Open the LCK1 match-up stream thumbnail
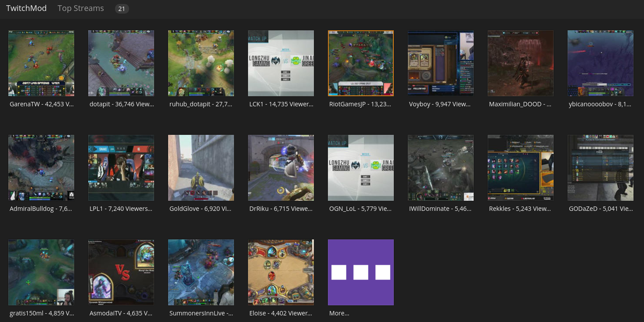The image size is (644, 322). pos(281,63)
